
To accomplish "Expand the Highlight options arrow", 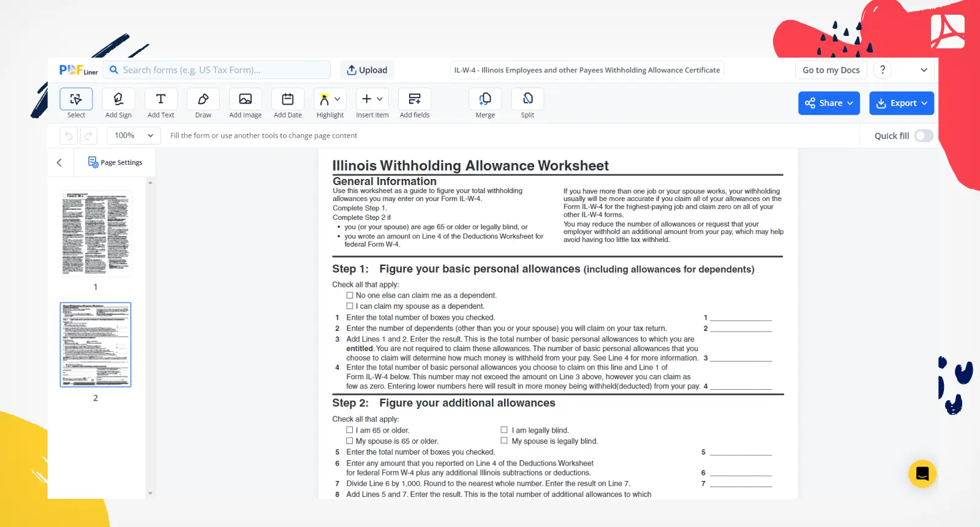I will 337,99.
